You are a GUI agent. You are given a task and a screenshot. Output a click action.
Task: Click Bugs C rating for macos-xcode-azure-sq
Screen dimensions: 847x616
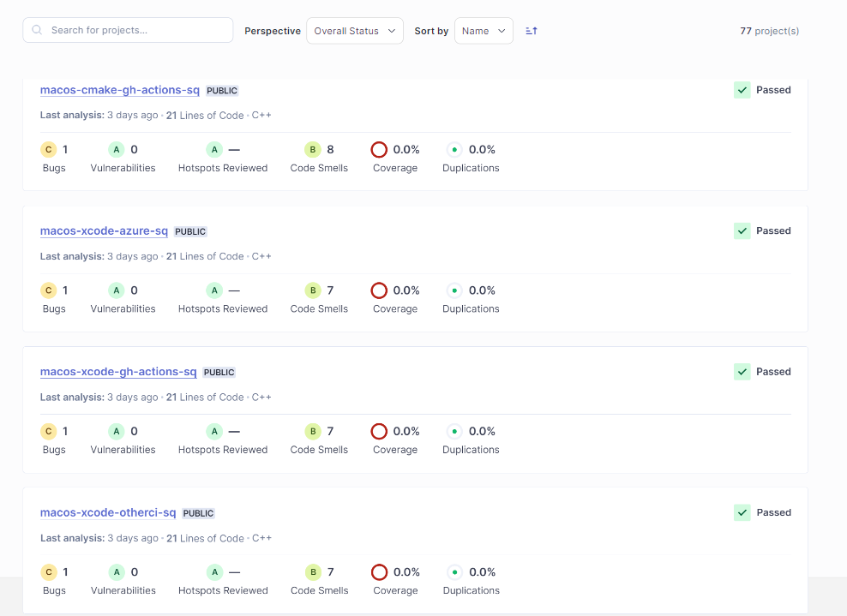[49, 290]
